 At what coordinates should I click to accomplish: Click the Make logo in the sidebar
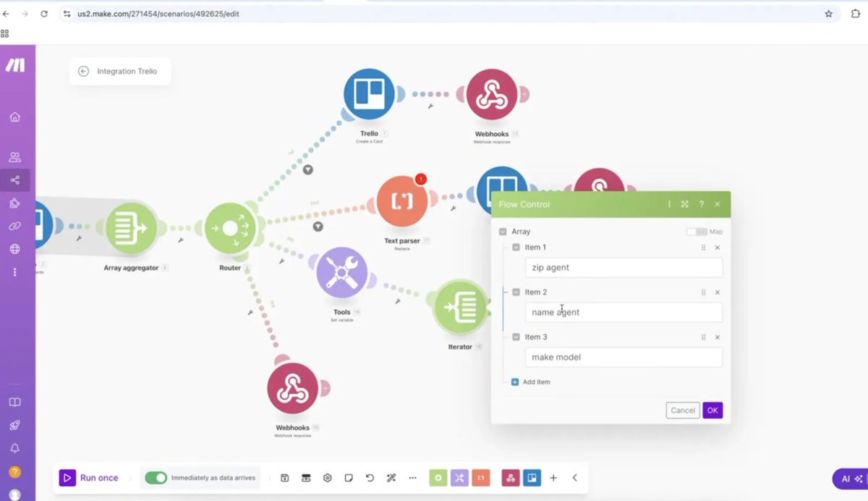click(15, 65)
